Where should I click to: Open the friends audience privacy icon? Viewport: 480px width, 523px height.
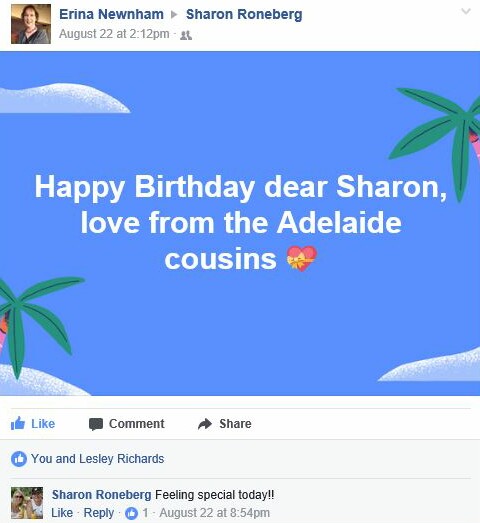[186, 35]
